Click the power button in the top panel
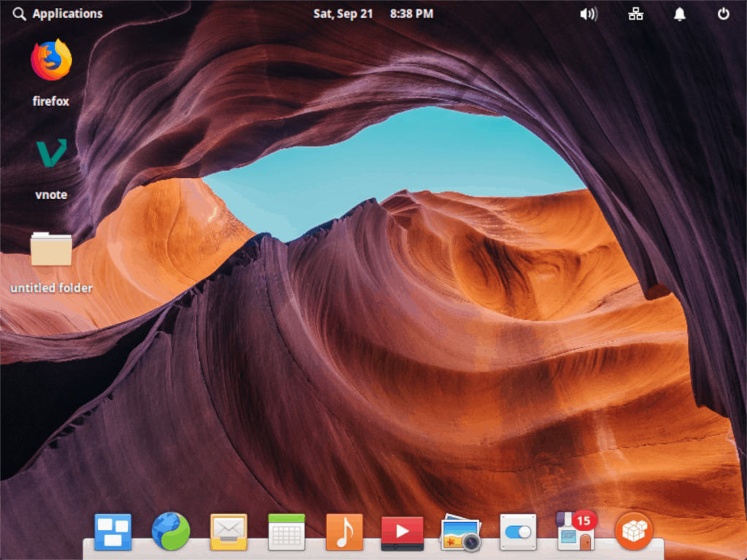Image resolution: width=747 pixels, height=560 pixels. coord(722,13)
